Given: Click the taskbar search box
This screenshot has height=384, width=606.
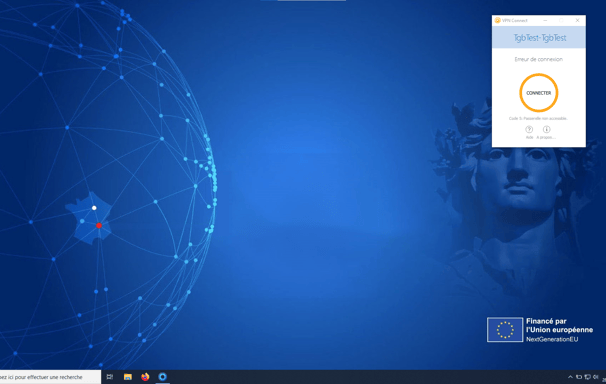Looking at the screenshot, I should click(49, 377).
